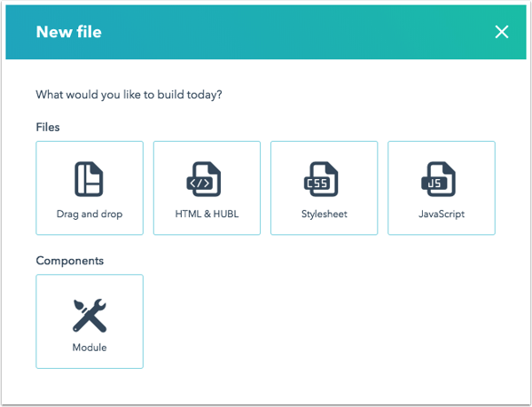Click the 'New file' dialog title
This screenshot has width=532, height=407.
coord(69,33)
